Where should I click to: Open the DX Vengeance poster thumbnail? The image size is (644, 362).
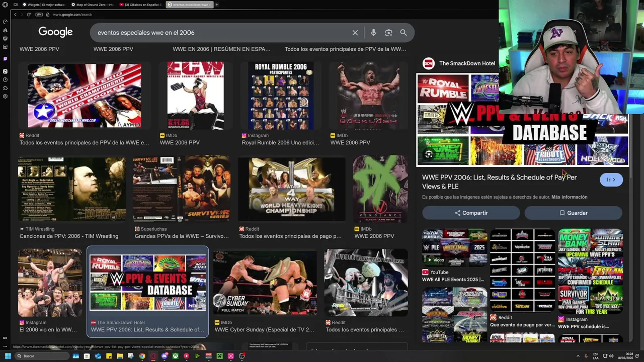click(380, 189)
